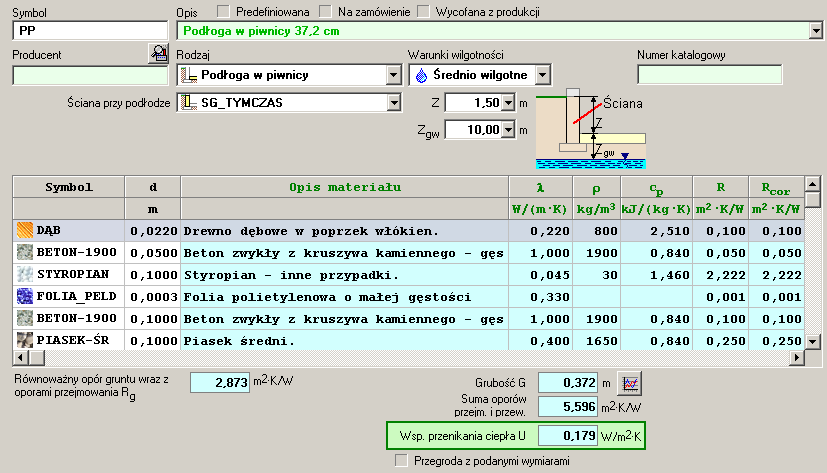Click the Rg resistance value field
The image size is (827, 473).
click(220, 382)
